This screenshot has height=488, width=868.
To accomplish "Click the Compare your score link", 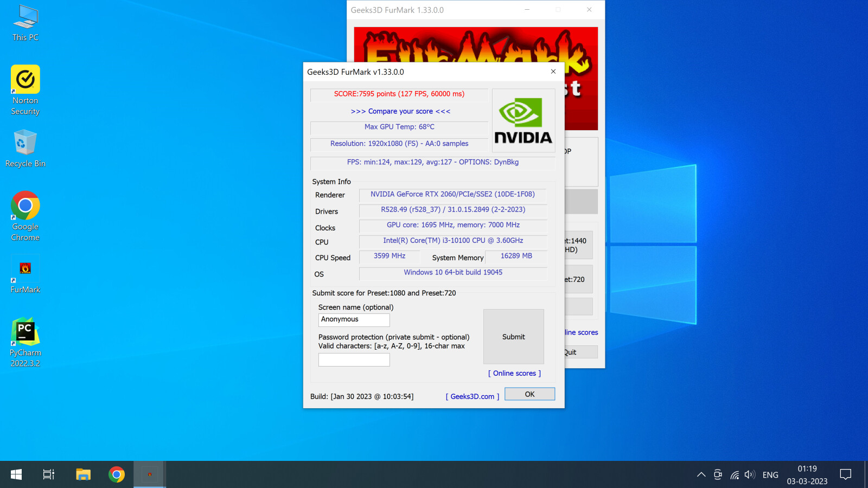I will point(400,111).
